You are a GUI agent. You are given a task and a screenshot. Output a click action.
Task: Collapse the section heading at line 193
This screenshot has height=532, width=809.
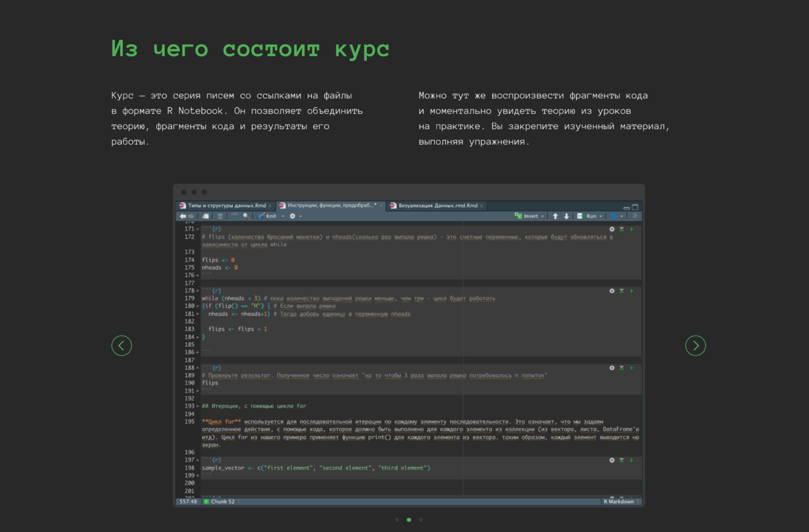point(197,406)
